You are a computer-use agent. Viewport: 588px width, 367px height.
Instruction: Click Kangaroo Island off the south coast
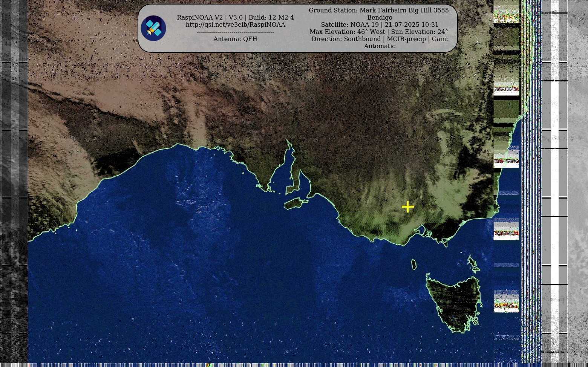point(295,204)
